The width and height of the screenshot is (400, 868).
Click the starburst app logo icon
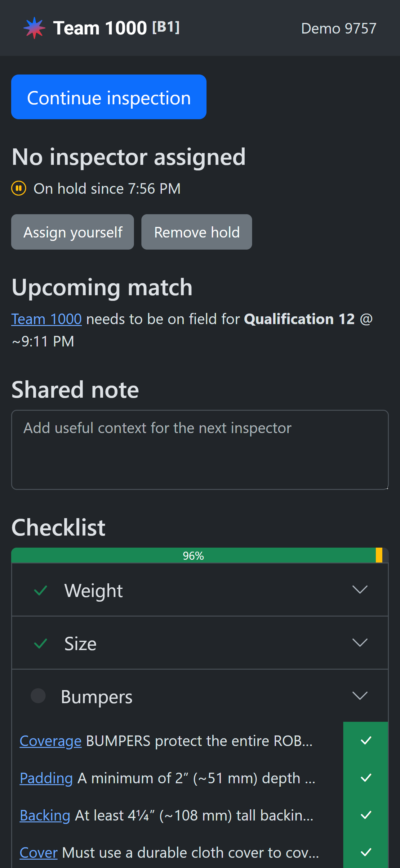(x=34, y=28)
